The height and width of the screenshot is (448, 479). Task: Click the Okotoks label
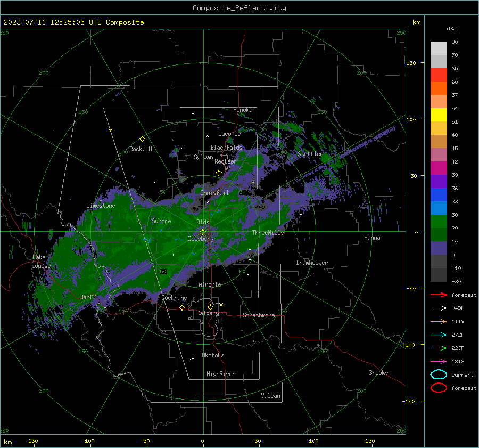213,355
